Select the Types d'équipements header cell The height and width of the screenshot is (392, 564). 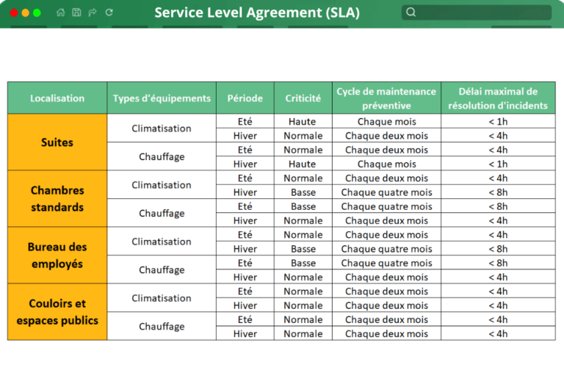[162, 98]
